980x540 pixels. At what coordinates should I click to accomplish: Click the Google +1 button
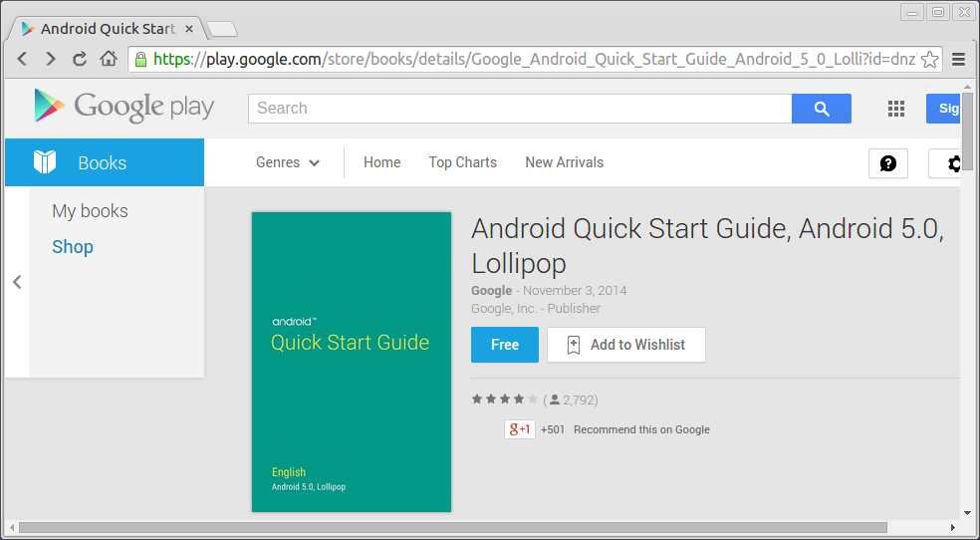tap(519, 429)
